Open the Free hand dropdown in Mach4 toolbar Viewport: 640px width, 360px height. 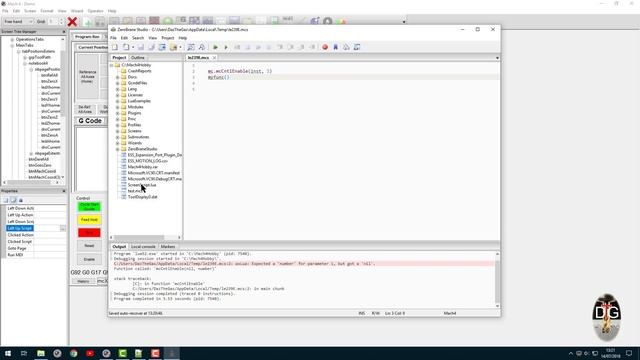point(18,21)
